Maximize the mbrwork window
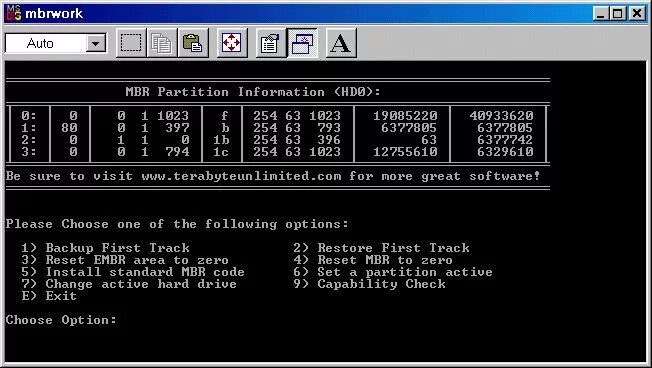 click(617, 14)
